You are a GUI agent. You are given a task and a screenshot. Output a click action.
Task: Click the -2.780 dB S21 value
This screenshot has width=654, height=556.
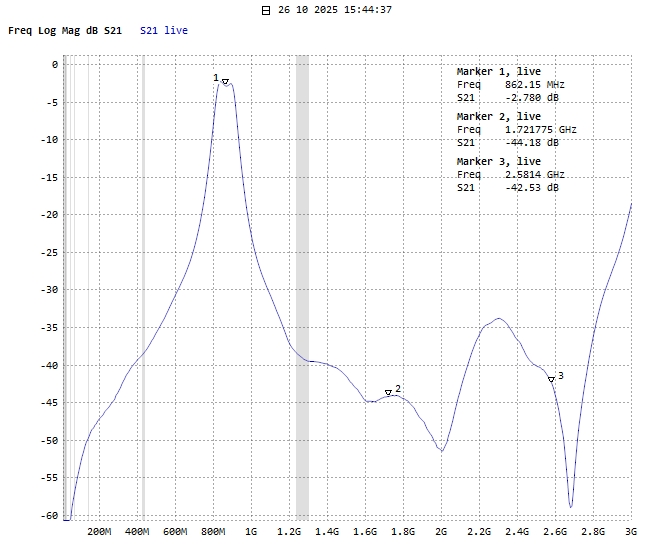(532, 98)
